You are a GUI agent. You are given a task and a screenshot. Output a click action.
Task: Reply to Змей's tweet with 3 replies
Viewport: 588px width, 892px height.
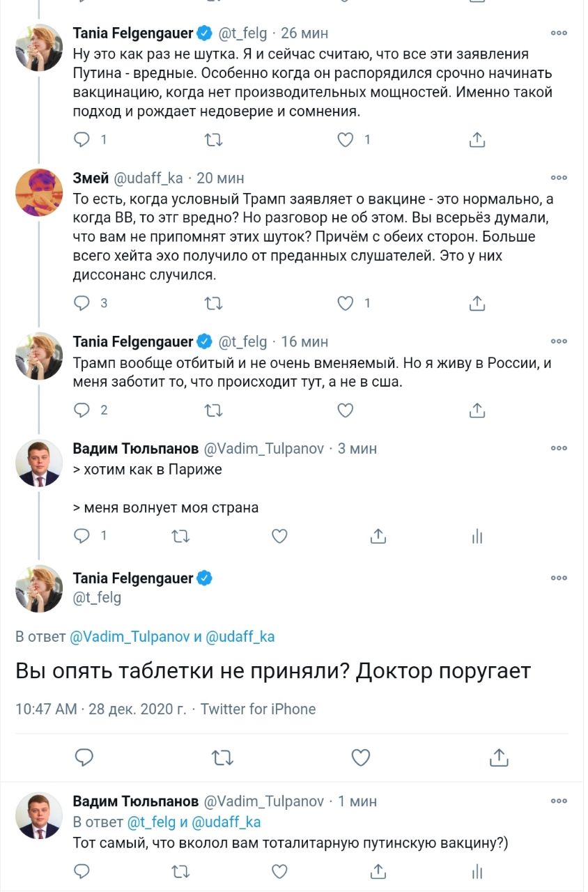82,303
